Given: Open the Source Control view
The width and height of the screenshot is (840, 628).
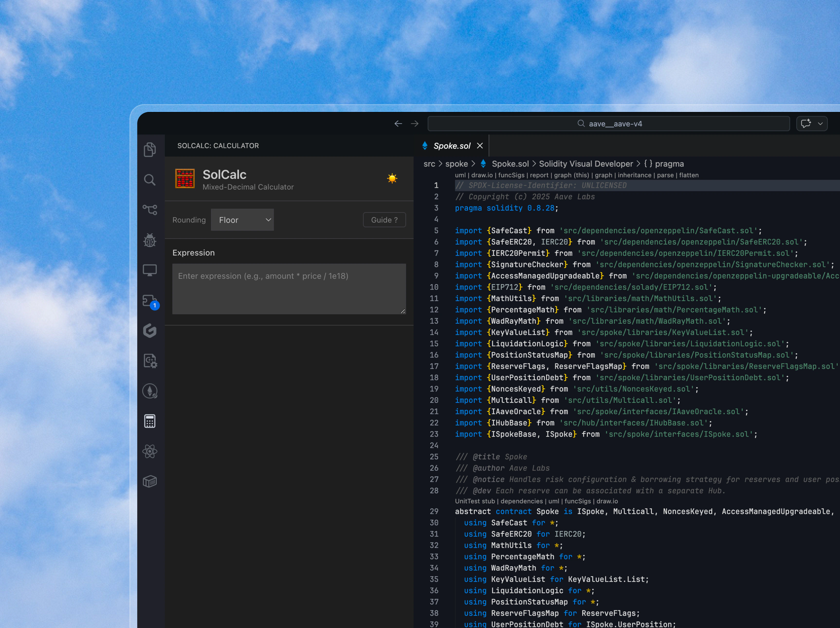Looking at the screenshot, I should (150, 210).
